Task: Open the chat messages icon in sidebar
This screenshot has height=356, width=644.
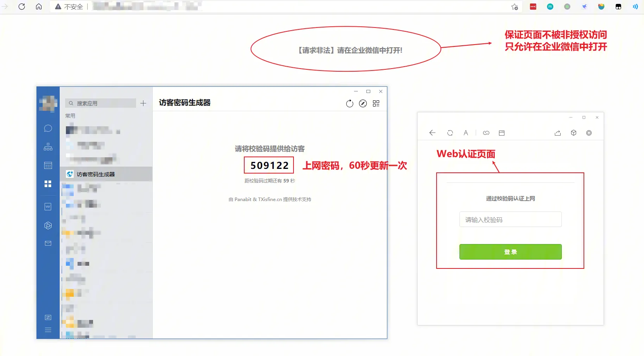Action: (48, 128)
